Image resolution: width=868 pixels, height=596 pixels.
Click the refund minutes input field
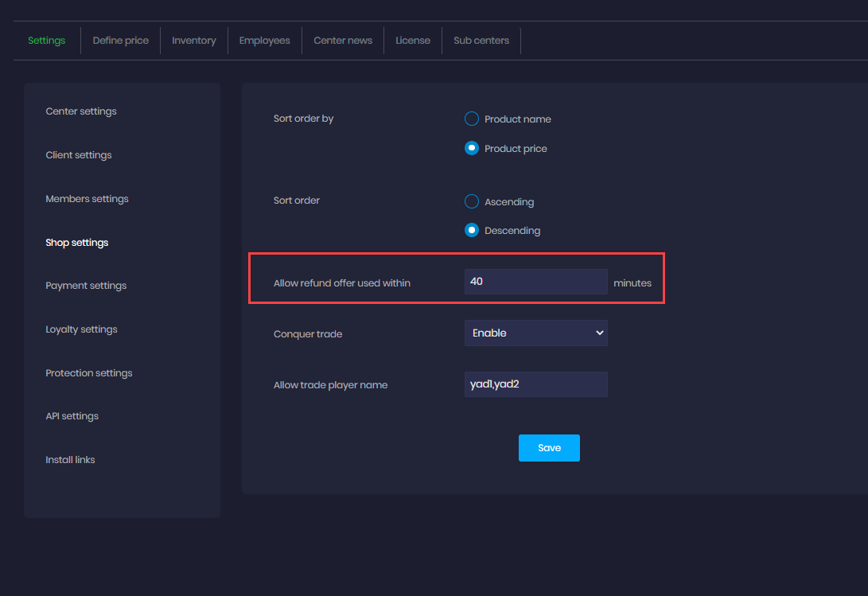point(535,282)
